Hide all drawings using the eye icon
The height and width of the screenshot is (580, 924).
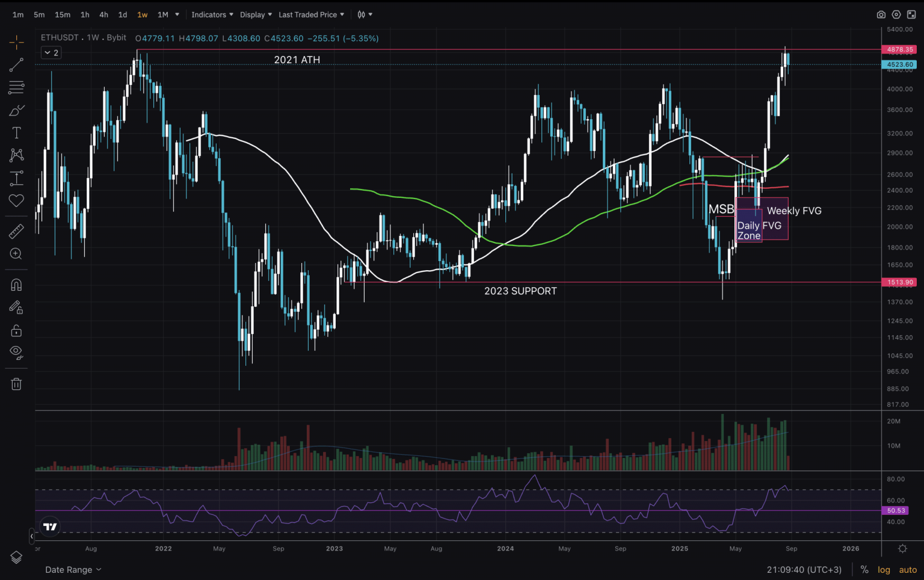tap(16, 353)
